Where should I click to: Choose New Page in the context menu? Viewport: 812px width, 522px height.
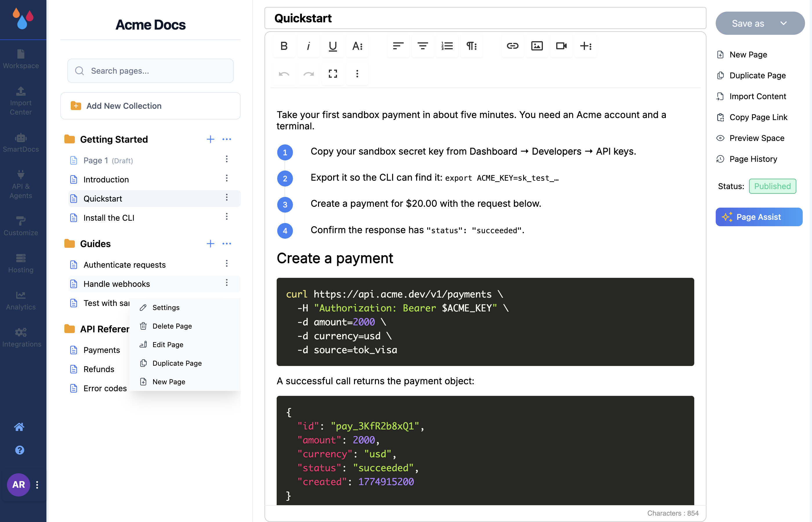[x=185, y=382]
